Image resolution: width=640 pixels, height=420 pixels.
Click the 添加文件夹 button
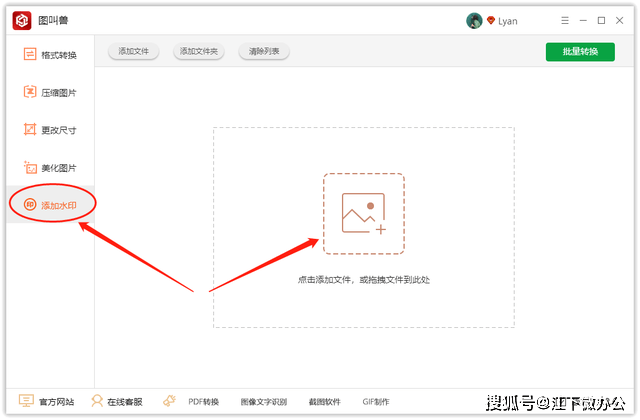point(199,51)
